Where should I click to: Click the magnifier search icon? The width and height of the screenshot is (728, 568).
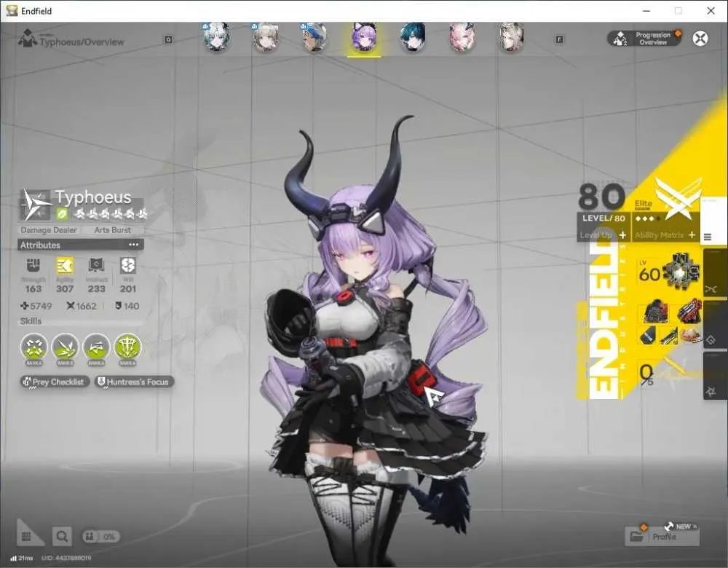click(62, 537)
